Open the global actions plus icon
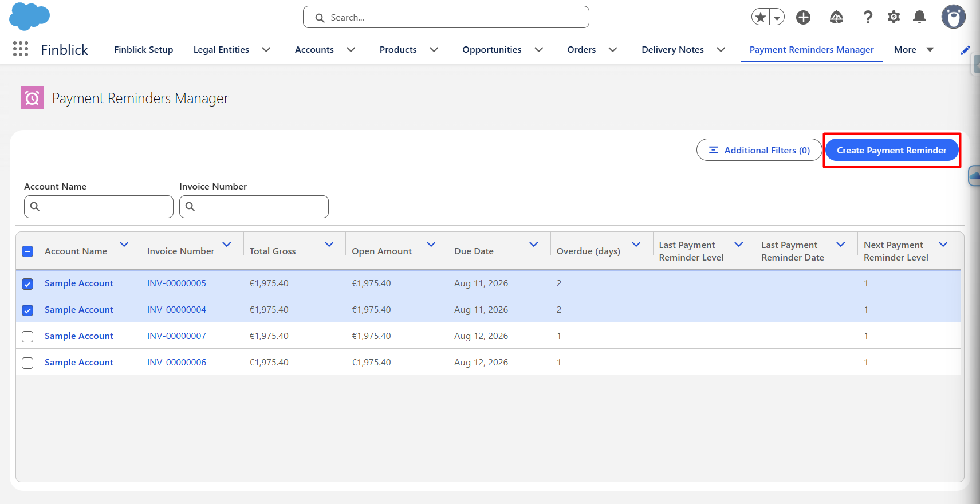The width and height of the screenshot is (980, 504). 803,17
